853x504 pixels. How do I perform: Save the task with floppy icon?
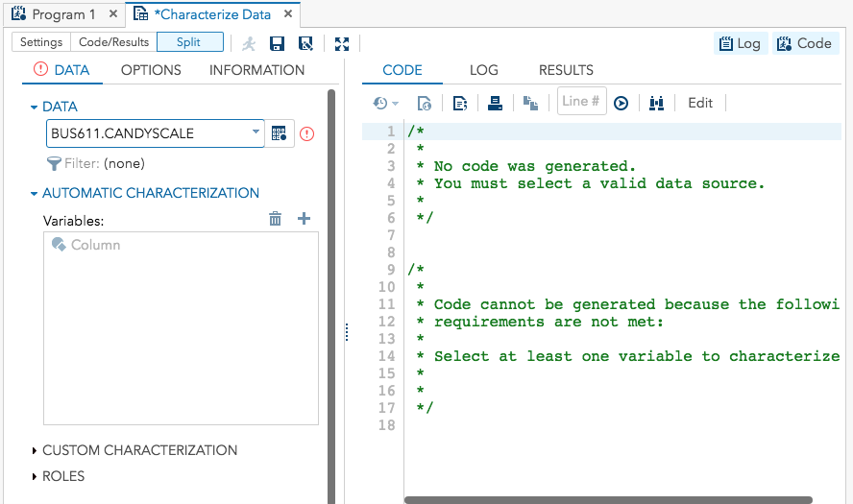tap(278, 43)
